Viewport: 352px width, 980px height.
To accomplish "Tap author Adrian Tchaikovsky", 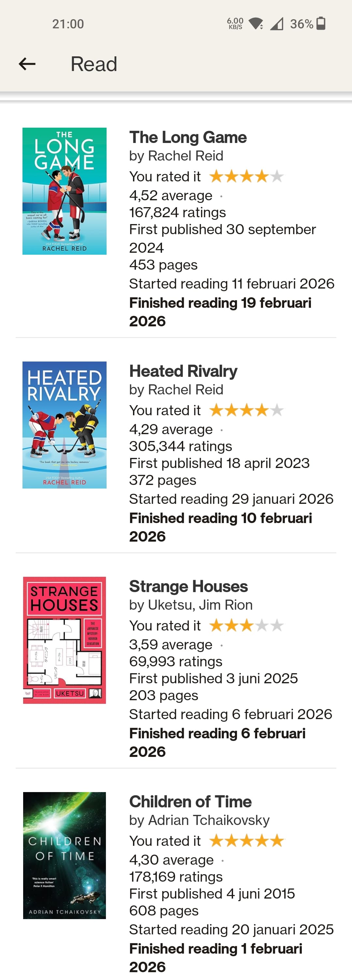I will [x=209, y=820].
